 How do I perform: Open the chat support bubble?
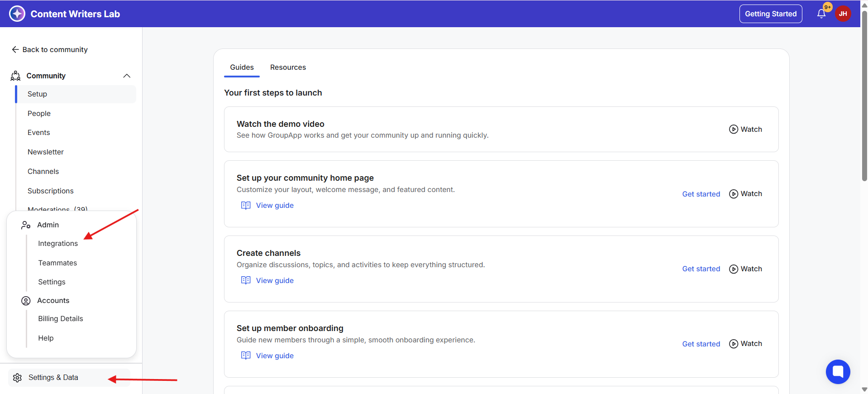[x=838, y=372]
